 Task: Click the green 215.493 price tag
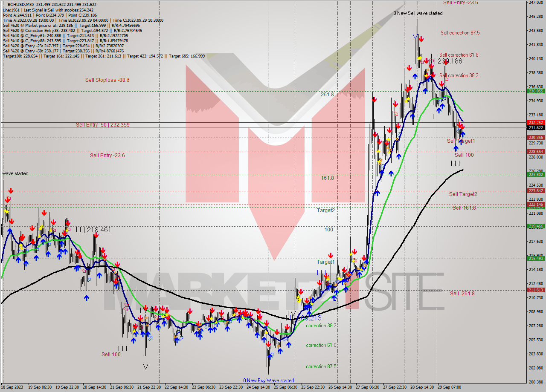point(536,258)
